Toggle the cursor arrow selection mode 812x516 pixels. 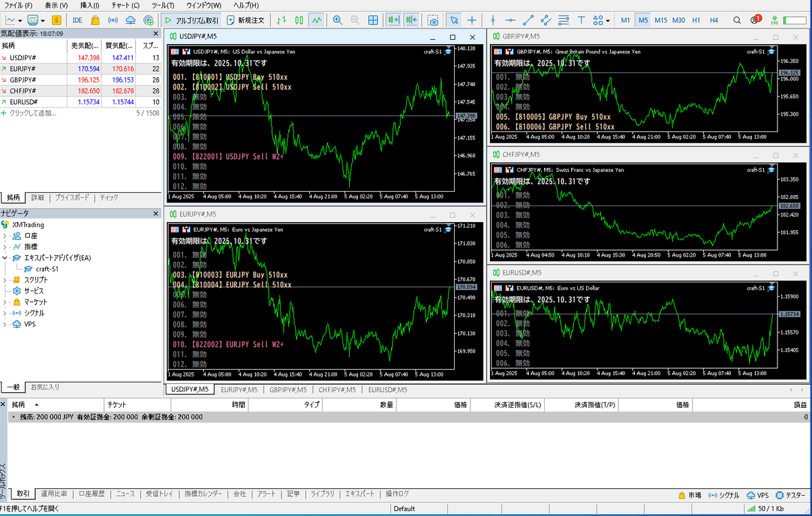(x=454, y=20)
